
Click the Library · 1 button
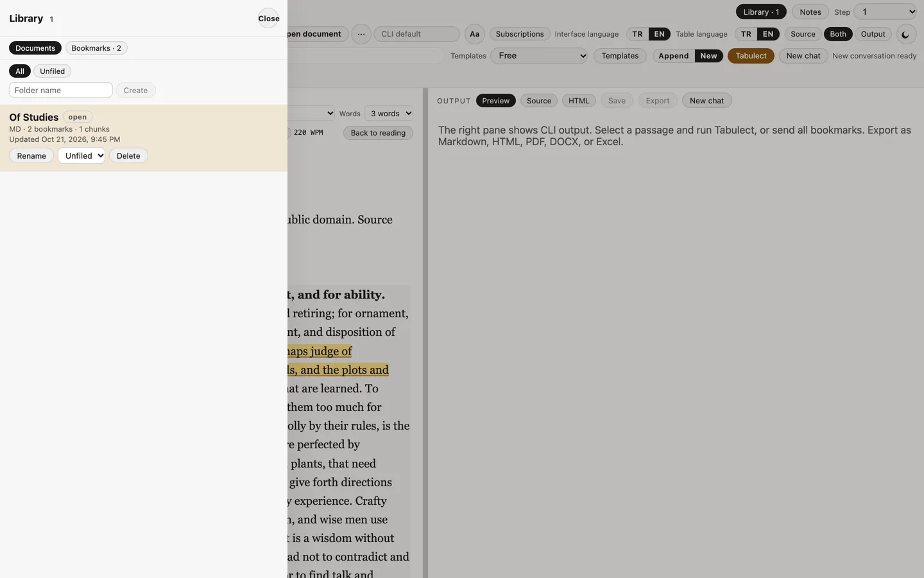[761, 12]
